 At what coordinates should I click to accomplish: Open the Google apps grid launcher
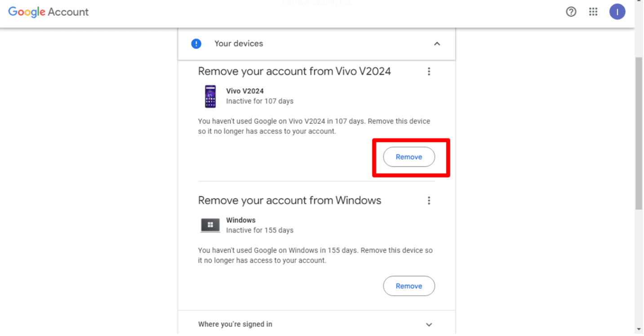[593, 12]
